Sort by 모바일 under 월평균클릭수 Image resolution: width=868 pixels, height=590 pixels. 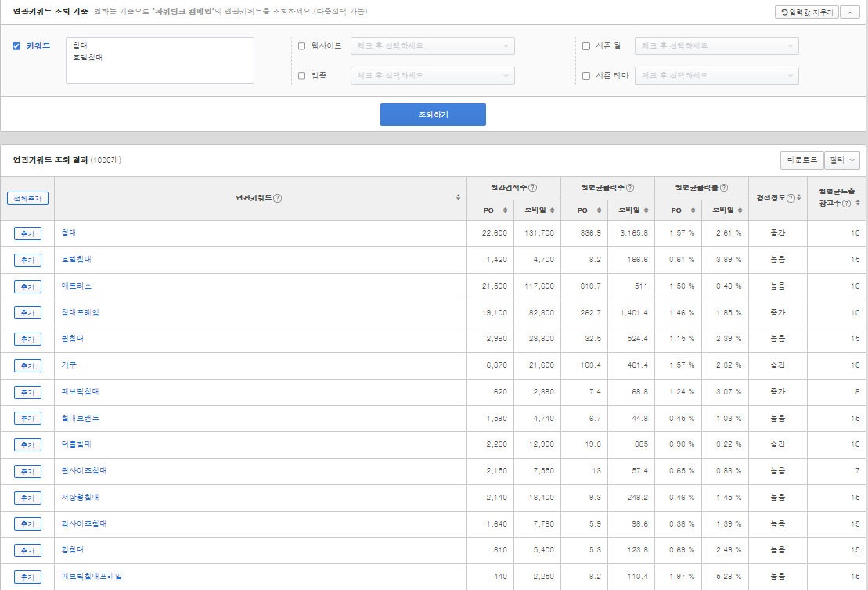(646, 210)
